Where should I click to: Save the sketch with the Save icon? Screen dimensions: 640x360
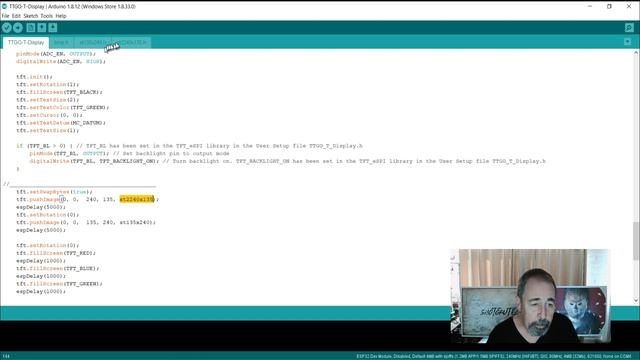53,28
